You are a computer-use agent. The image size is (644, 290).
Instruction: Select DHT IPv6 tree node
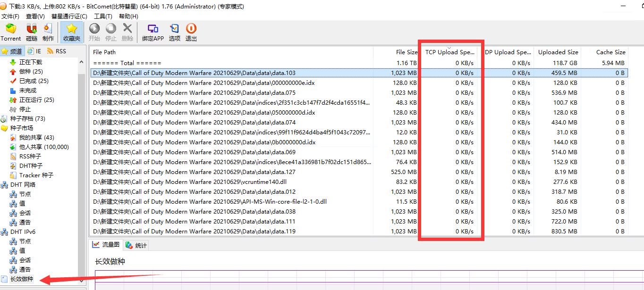(18, 232)
